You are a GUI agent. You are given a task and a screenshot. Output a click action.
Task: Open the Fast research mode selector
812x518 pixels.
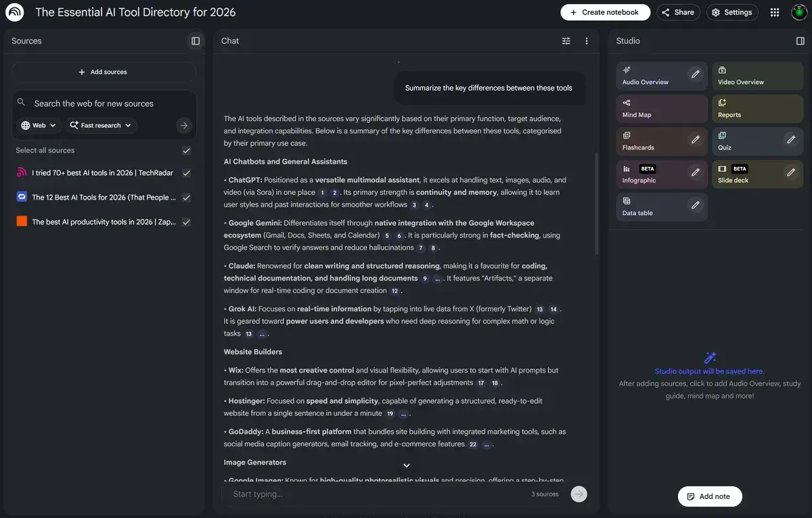[100, 125]
